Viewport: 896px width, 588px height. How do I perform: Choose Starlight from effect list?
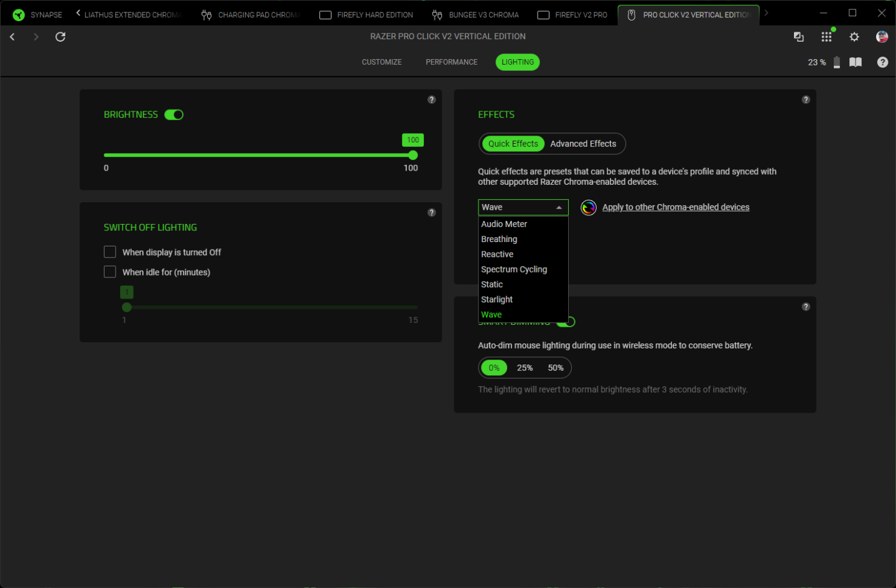click(x=523, y=299)
